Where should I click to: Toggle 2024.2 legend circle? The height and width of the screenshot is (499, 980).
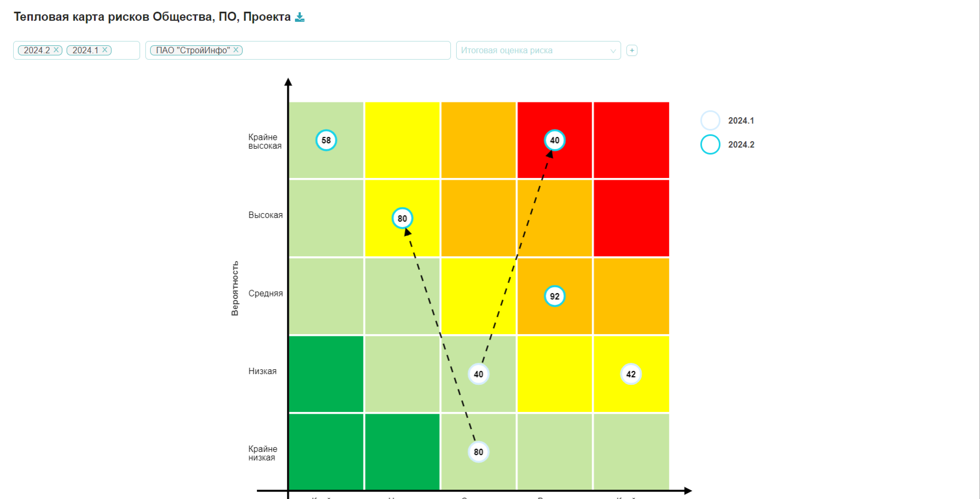pyautogui.click(x=710, y=145)
